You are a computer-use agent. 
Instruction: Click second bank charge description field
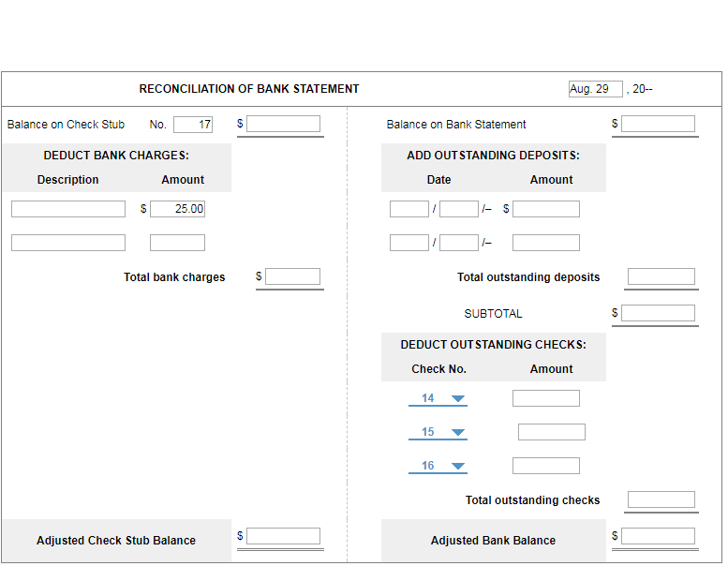point(68,243)
